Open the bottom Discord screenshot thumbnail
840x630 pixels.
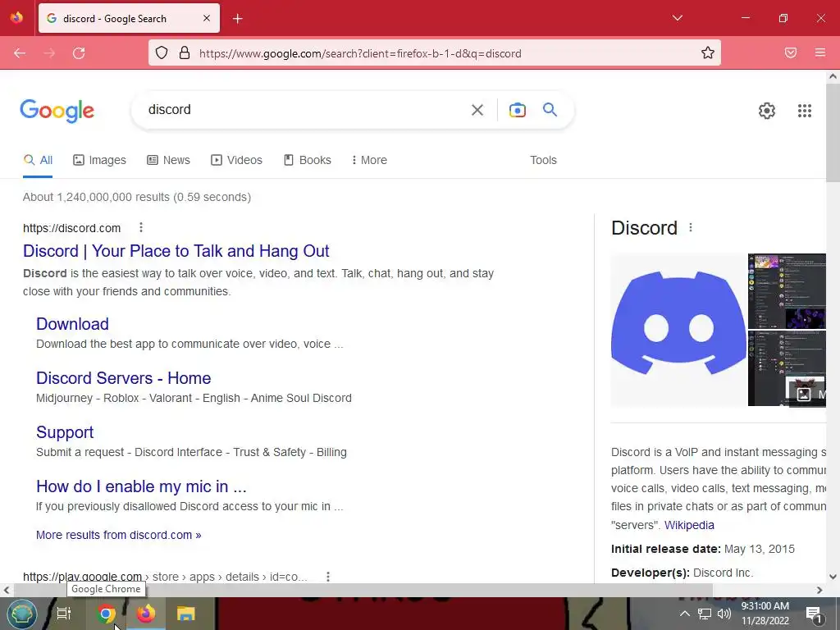787,368
